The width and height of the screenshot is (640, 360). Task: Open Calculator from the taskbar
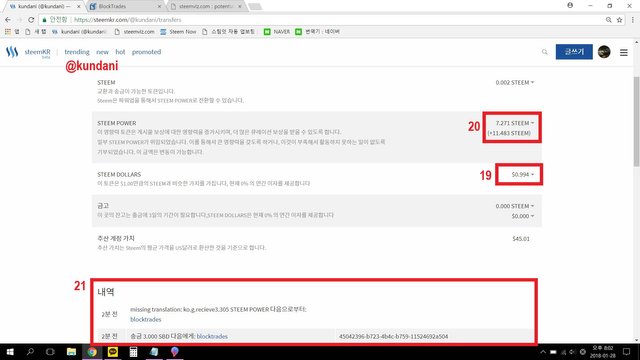click(x=133, y=351)
